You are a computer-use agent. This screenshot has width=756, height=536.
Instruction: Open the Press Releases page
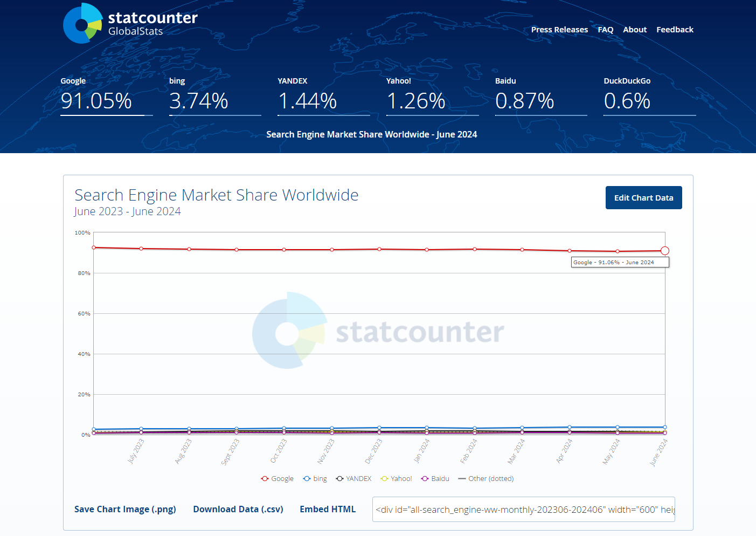click(559, 30)
